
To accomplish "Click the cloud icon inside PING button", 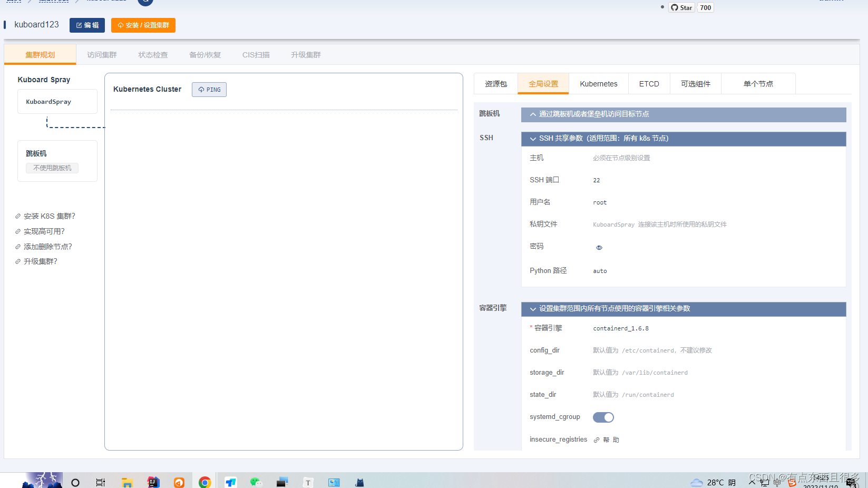I will coord(201,90).
